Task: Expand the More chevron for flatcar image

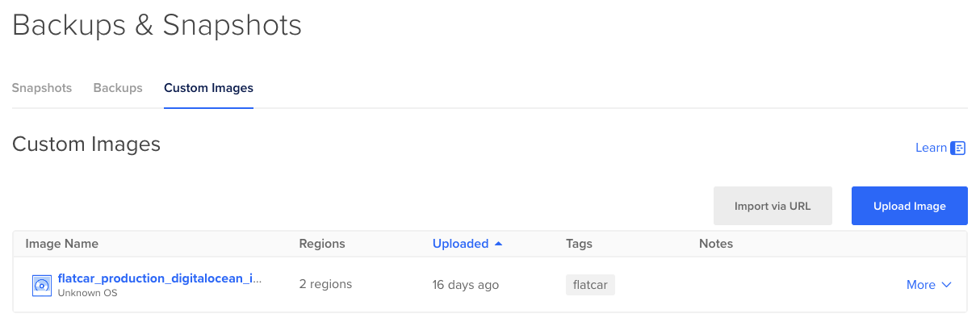Action: coord(947,285)
